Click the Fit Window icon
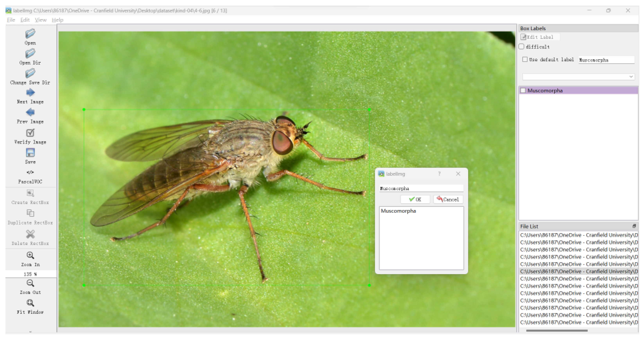 [30, 303]
